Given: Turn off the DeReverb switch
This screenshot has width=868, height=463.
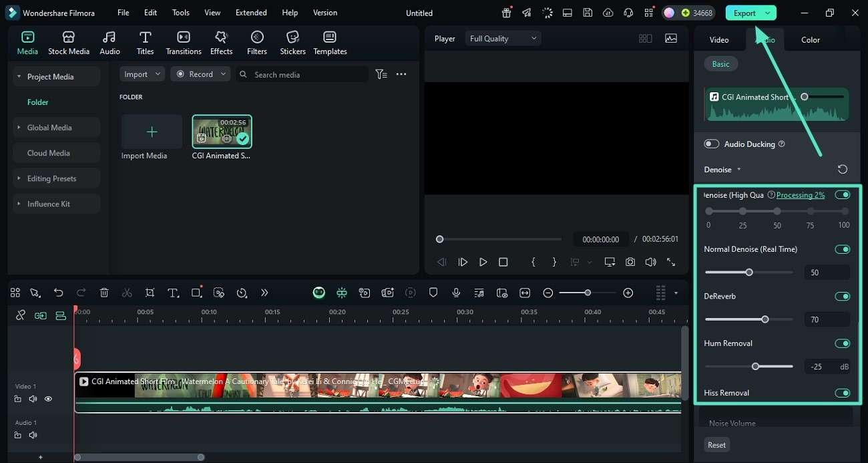Looking at the screenshot, I should (x=843, y=297).
